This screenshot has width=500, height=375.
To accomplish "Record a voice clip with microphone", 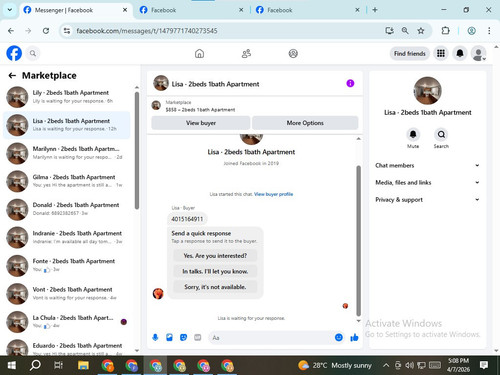I will coord(155,338).
